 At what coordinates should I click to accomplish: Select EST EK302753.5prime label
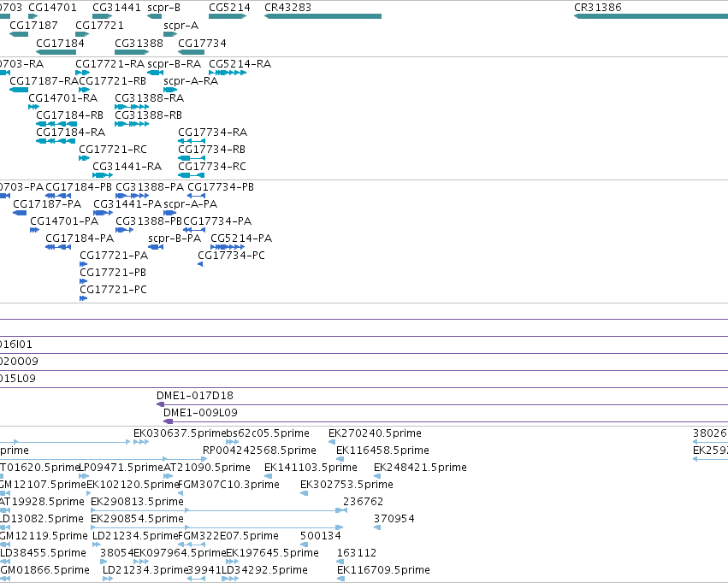point(346,486)
